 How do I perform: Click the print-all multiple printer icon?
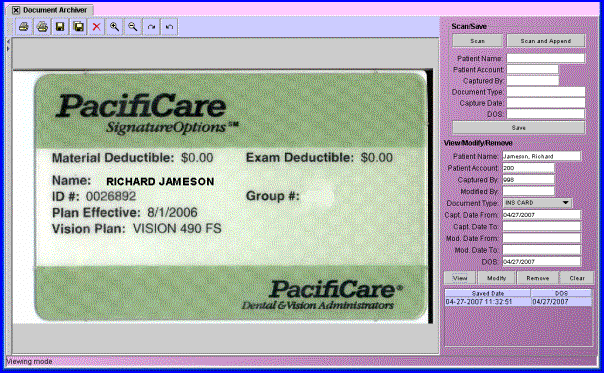point(42,27)
